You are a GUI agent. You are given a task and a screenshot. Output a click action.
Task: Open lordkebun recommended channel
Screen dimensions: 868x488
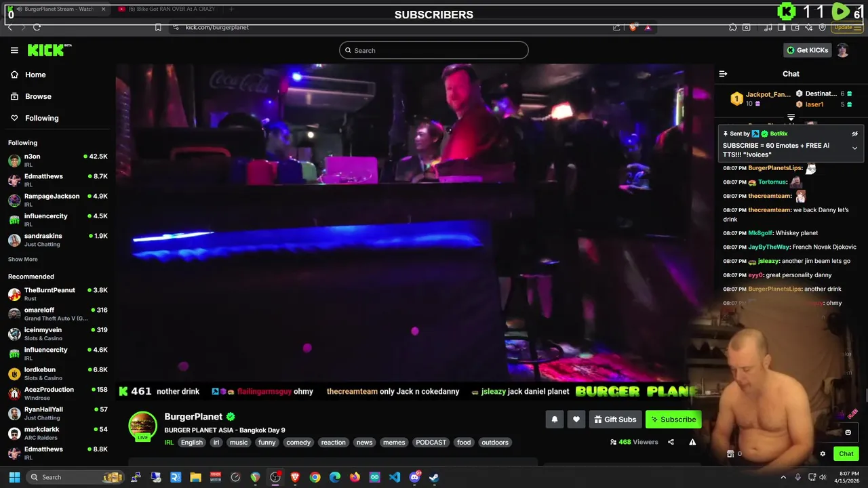click(x=58, y=373)
